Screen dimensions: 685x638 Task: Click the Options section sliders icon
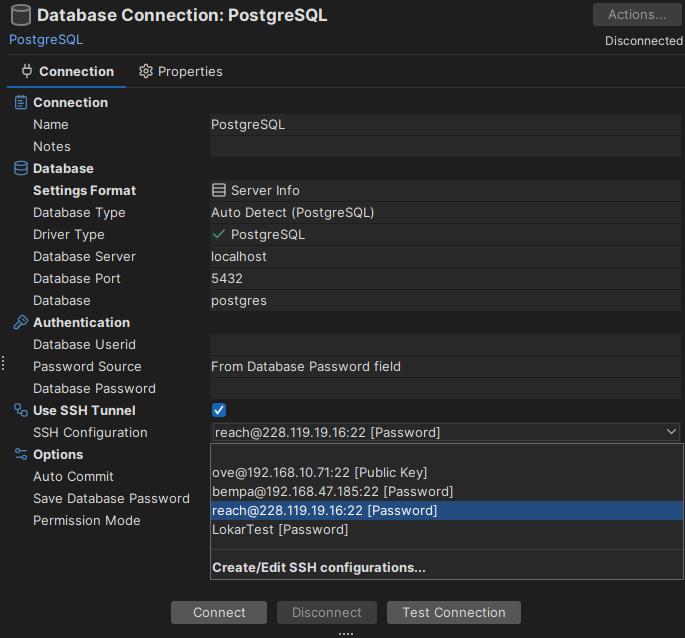pos(21,454)
